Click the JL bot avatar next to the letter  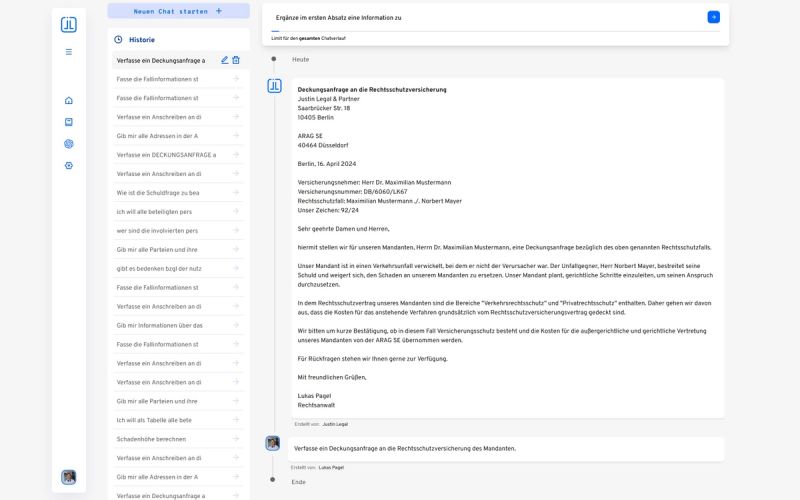pyautogui.click(x=274, y=86)
